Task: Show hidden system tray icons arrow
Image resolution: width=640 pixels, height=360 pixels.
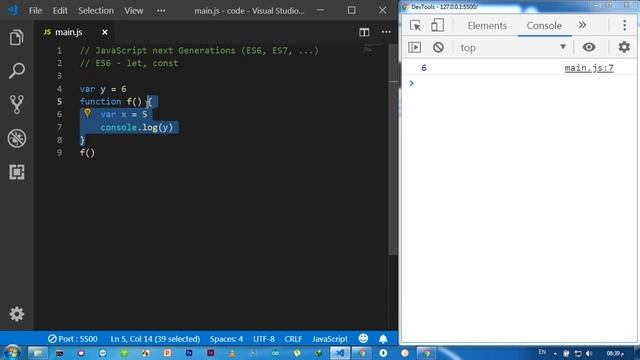Action: pyautogui.click(x=555, y=354)
